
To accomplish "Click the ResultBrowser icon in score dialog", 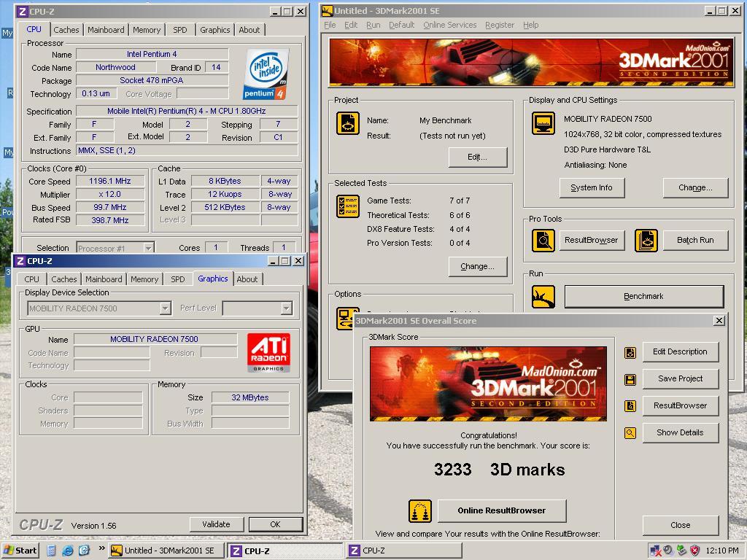I will pyautogui.click(x=630, y=405).
